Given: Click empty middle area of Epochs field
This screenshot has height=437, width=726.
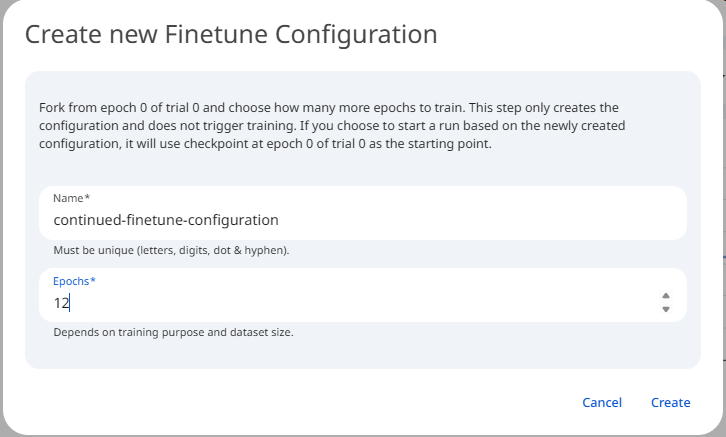Looking at the screenshot, I should click(360, 302).
